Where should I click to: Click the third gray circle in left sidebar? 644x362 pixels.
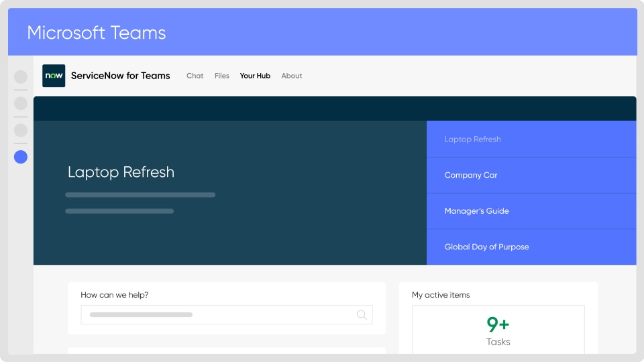pyautogui.click(x=21, y=130)
